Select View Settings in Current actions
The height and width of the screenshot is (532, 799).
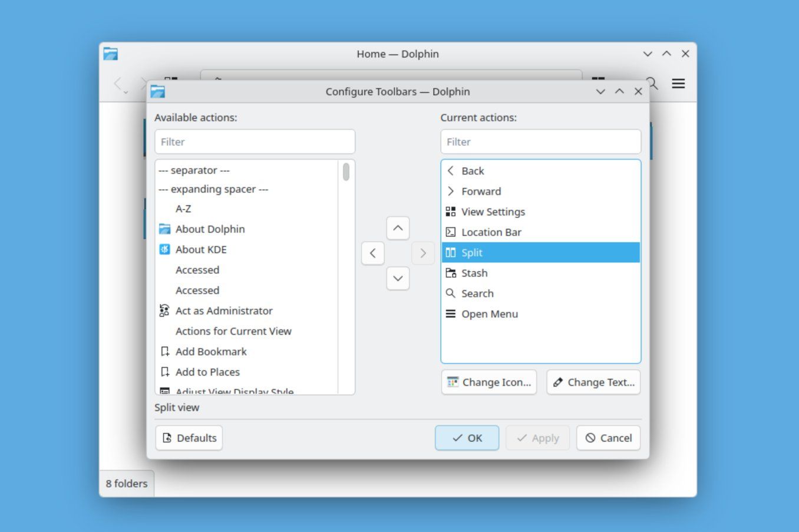(x=540, y=212)
